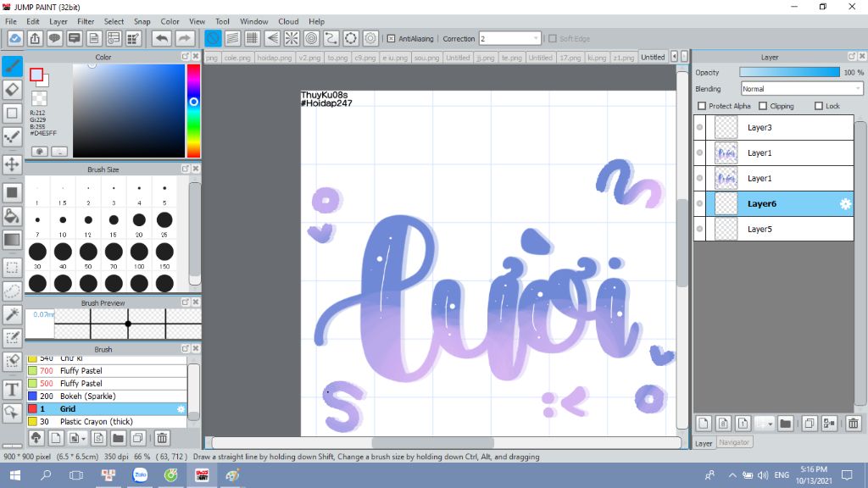Select the Dot pen tool

pos(12,136)
